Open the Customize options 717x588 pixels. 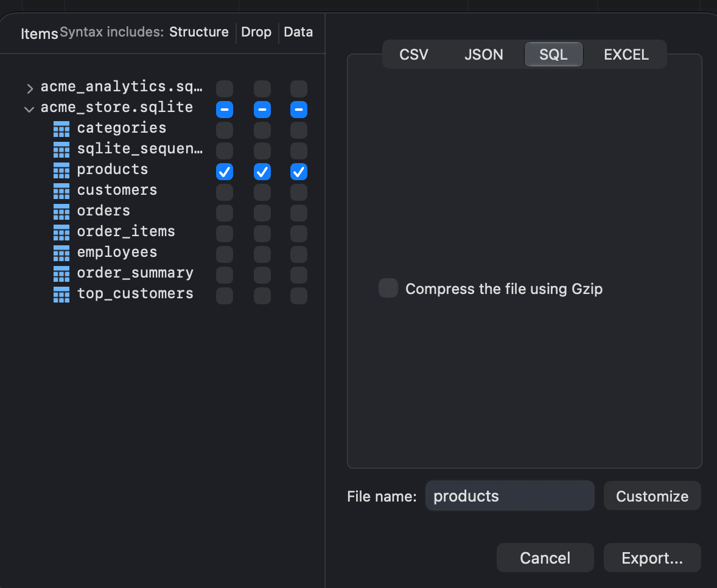pyautogui.click(x=652, y=495)
